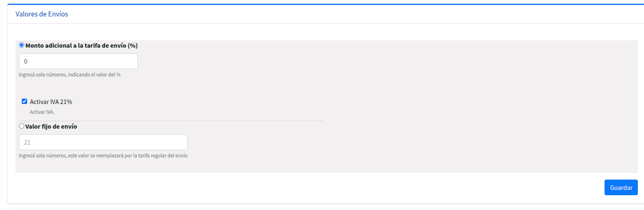Viewport: 644px width, 210px height.
Task: Click the "Monto adicional a la tarifa de envío (%)" label
Action: coord(81,46)
